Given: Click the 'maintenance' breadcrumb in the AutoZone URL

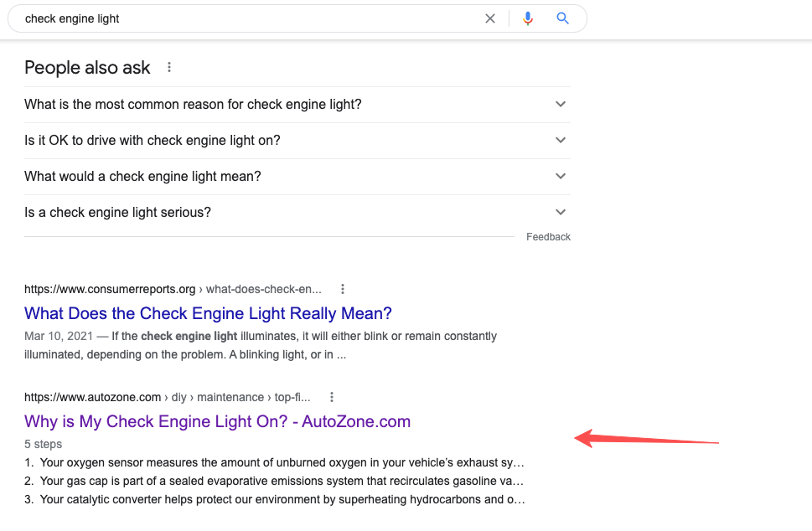Looking at the screenshot, I should [x=230, y=396].
